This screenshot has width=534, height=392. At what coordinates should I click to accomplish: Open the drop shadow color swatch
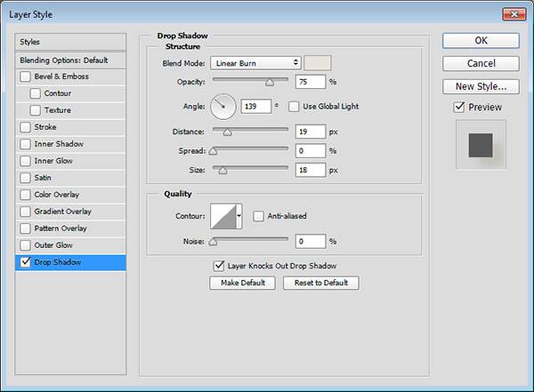pyautogui.click(x=317, y=63)
